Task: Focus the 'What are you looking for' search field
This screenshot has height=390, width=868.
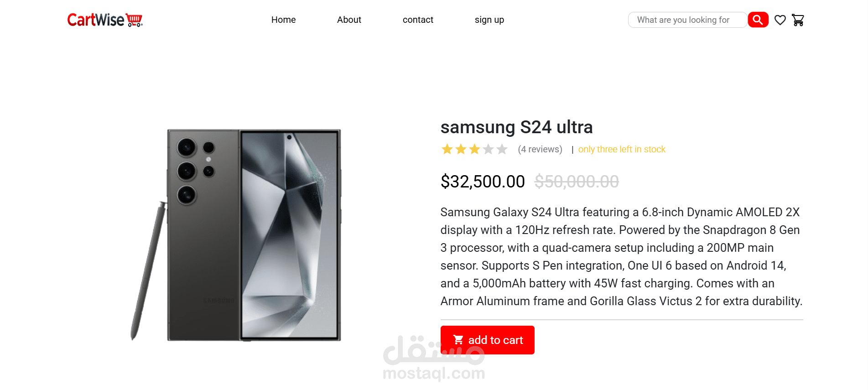Action: [686, 20]
